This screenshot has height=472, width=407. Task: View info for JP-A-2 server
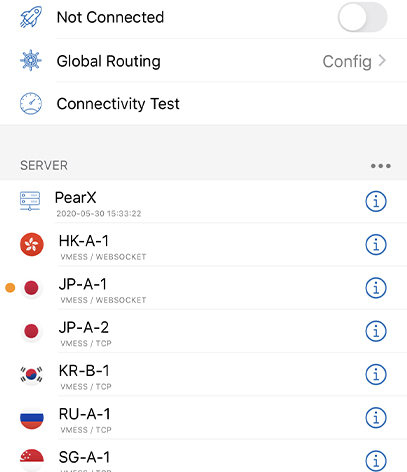tap(376, 331)
